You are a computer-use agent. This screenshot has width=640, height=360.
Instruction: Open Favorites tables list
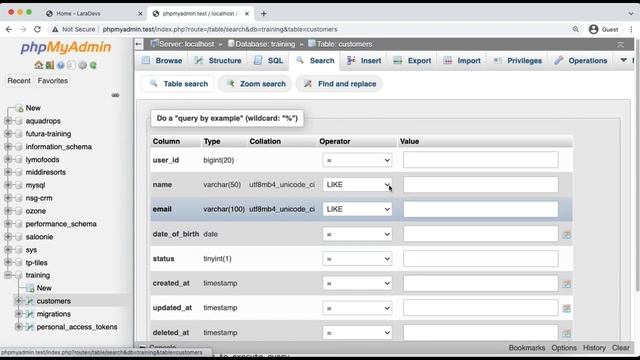[53, 81]
